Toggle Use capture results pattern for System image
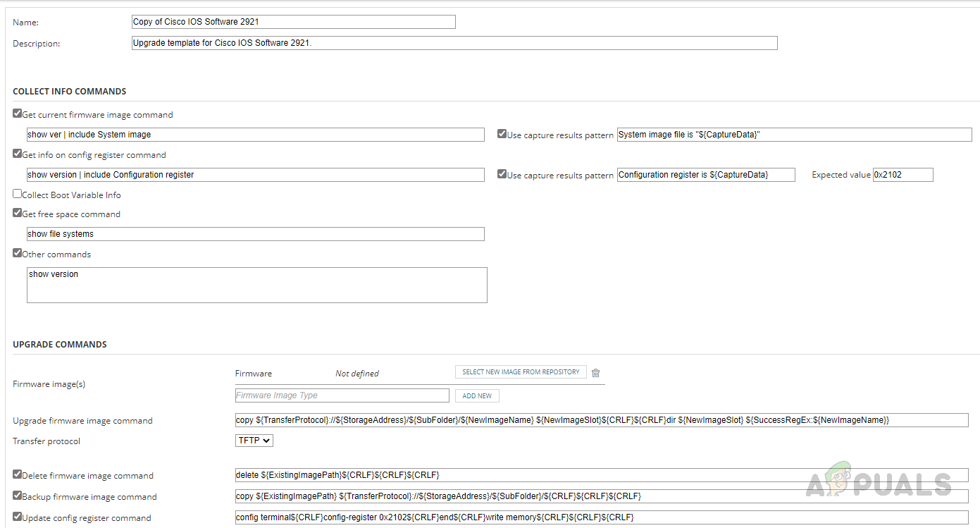Image resolution: width=980 pixels, height=528 pixels. [502, 133]
